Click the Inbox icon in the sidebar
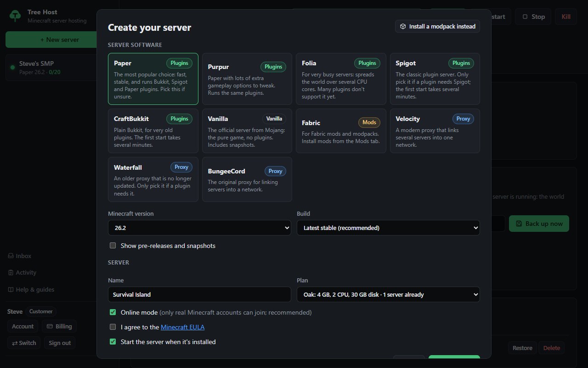 click(11, 256)
